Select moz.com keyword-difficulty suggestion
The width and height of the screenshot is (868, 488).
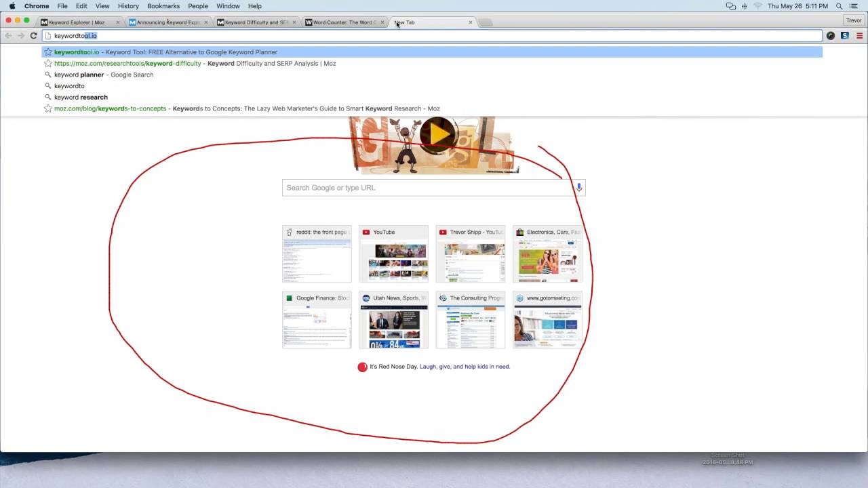coord(432,63)
